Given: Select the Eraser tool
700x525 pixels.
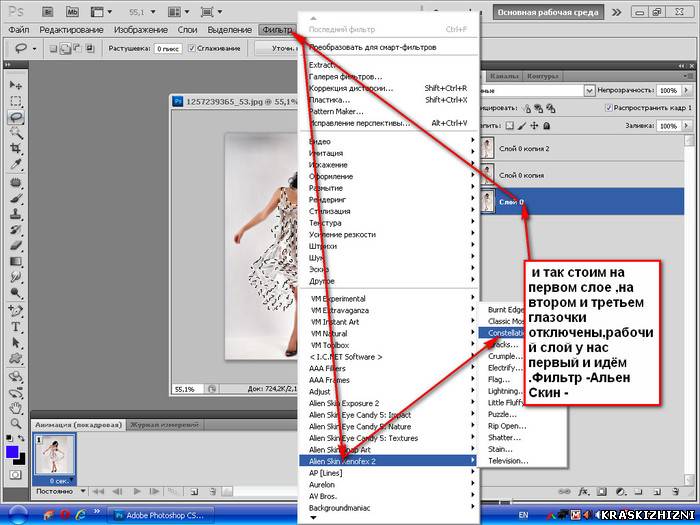Looking at the screenshot, I should pyautogui.click(x=16, y=245).
